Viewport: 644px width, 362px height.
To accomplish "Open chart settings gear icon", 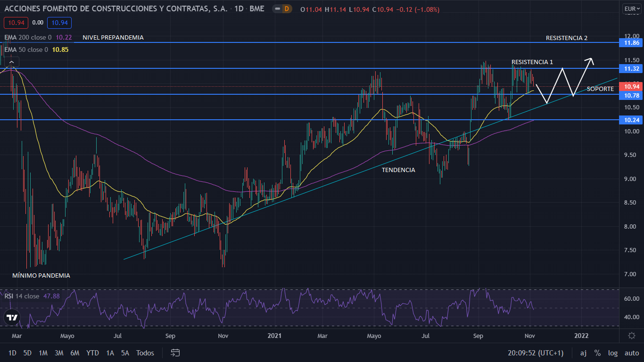I will point(632,336).
